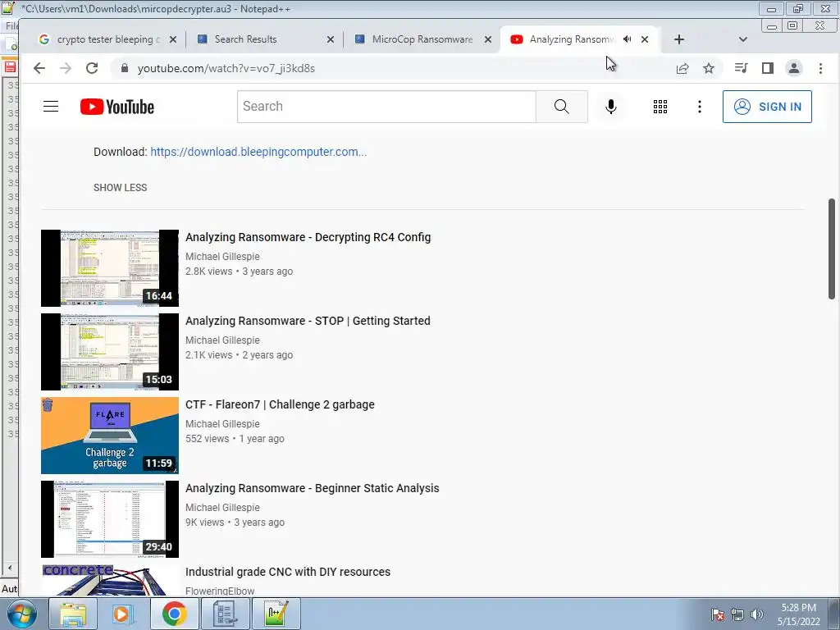840x630 pixels.
Task: Collapse description with SHOW LESS
Action: tap(120, 188)
